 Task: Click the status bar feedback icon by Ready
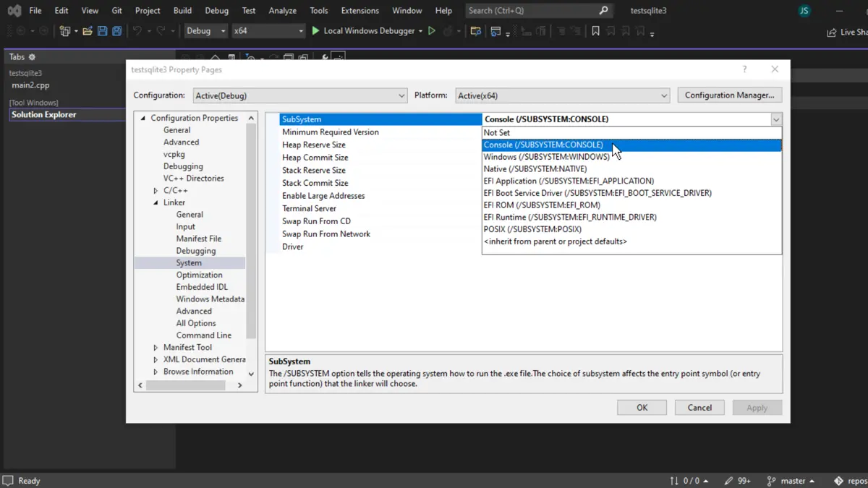(8, 481)
